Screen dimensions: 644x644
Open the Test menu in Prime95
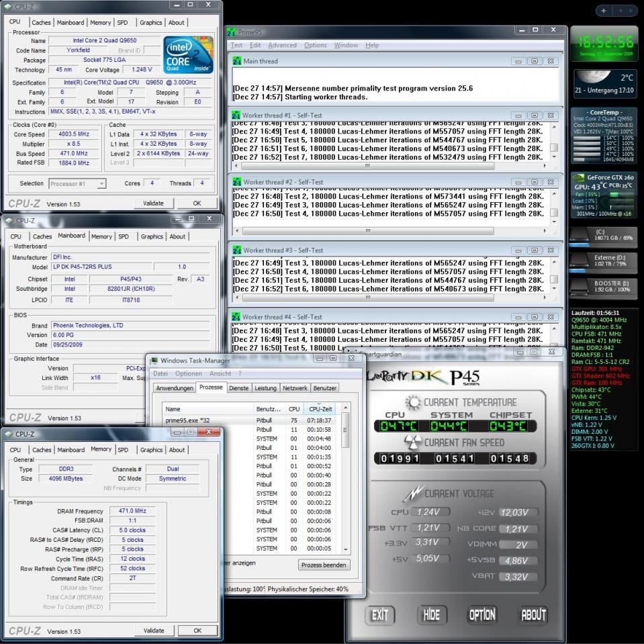click(236, 45)
